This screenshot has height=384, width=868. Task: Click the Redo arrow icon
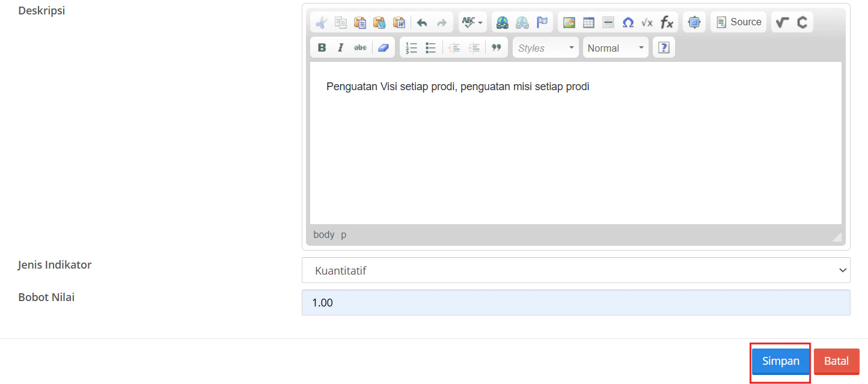coord(442,22)
